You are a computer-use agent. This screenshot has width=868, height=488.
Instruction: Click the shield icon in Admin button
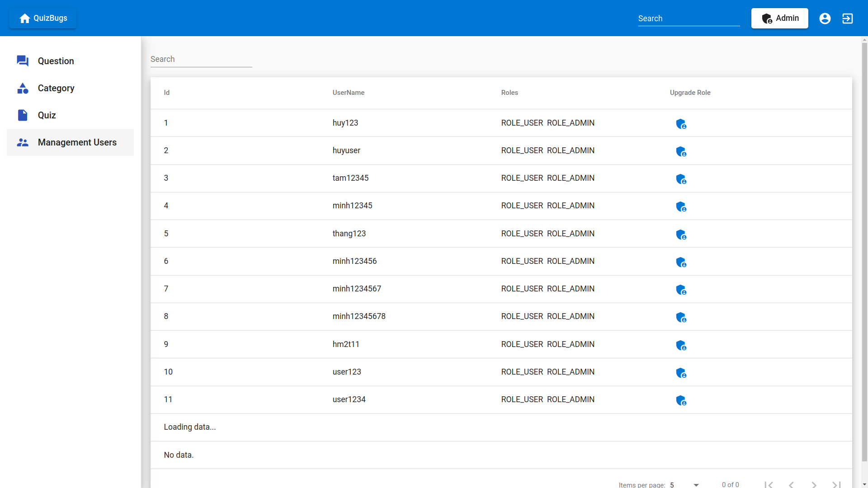click(x=767, y=19)
